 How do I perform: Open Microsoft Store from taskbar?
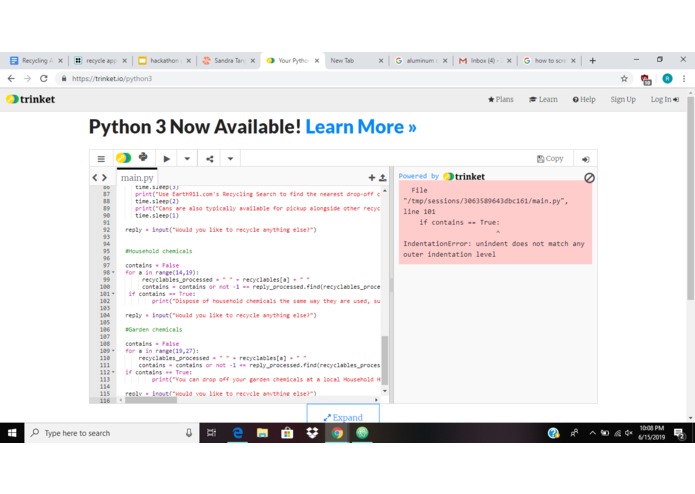[x=287, y=433]
